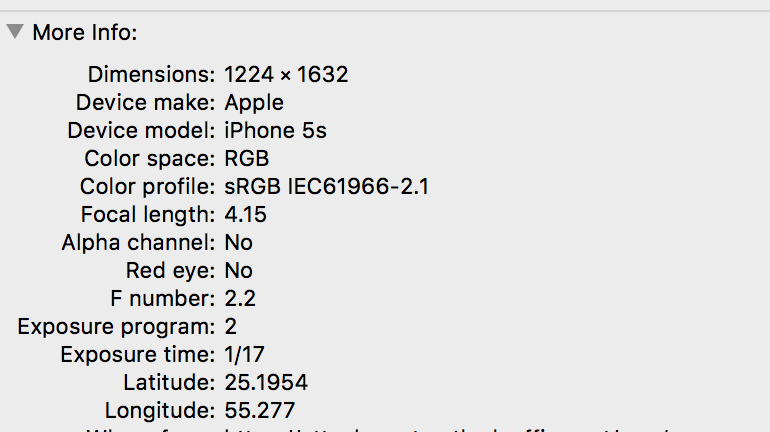Image resolution: width=770 pixels, height=432 pixels.
Task: Click the Exposure program value 2
Action: (x=231, y=326)
